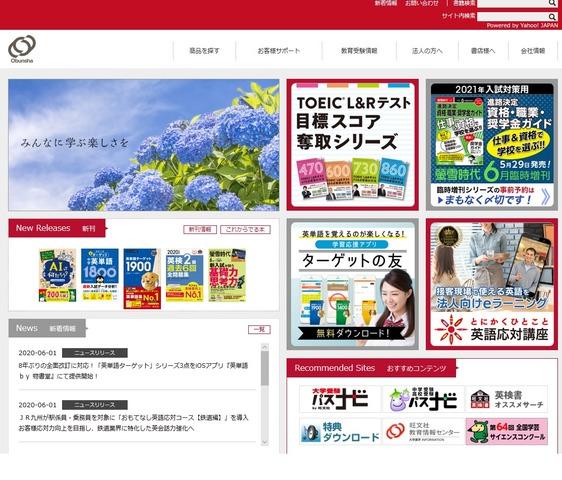Image resolution: width=562 pixels, height=480 pixels.
Task: Click inside the site search input field
Action: 513,17
